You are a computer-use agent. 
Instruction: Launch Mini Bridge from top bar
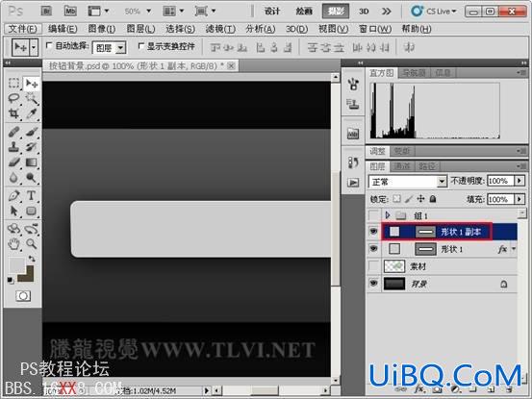70,12
